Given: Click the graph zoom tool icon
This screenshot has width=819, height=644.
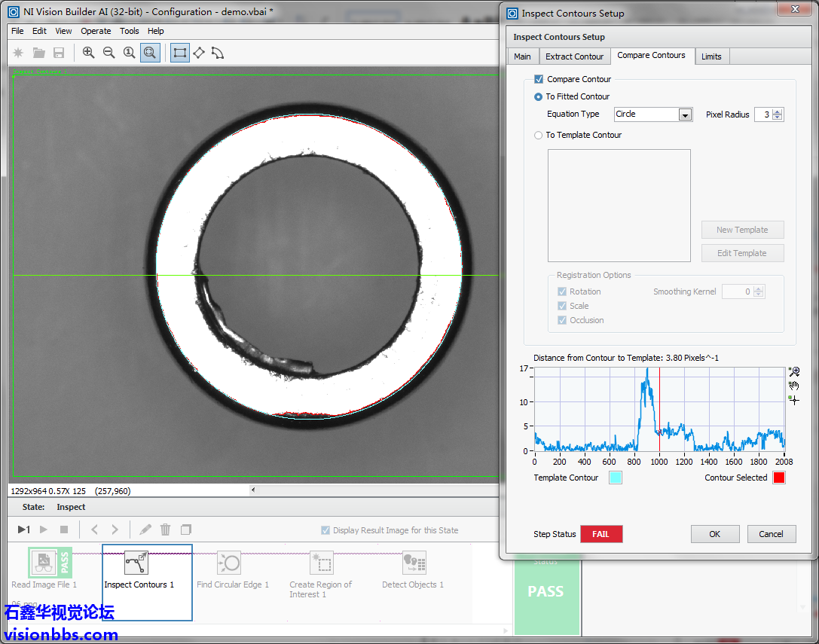Looking at the screenshot, I should pos(794,371).
